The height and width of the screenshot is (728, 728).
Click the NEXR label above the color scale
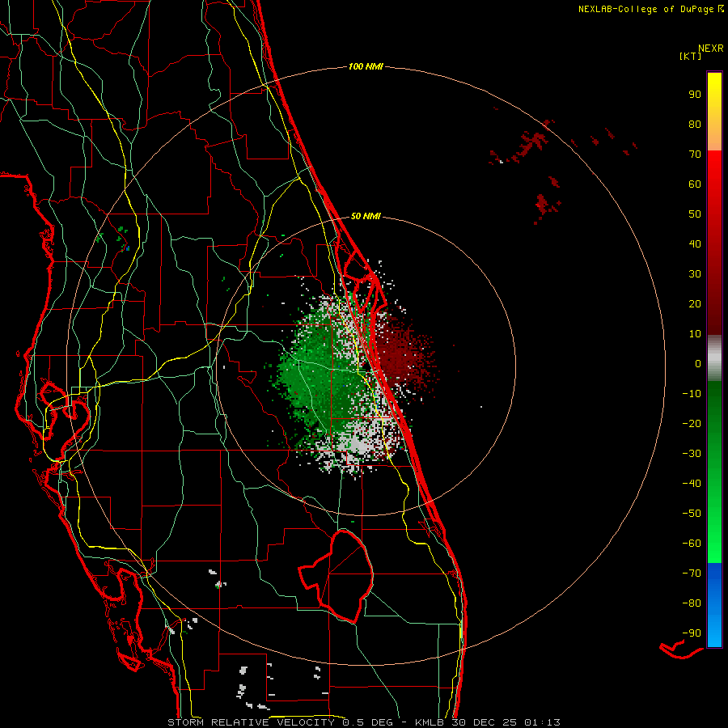(x=710, y=49)
